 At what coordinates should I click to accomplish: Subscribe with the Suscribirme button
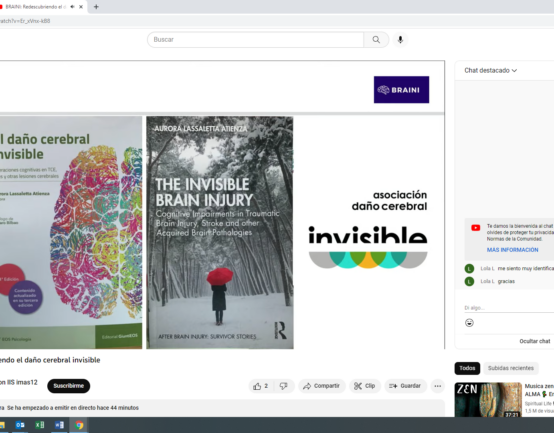(69, 386)
